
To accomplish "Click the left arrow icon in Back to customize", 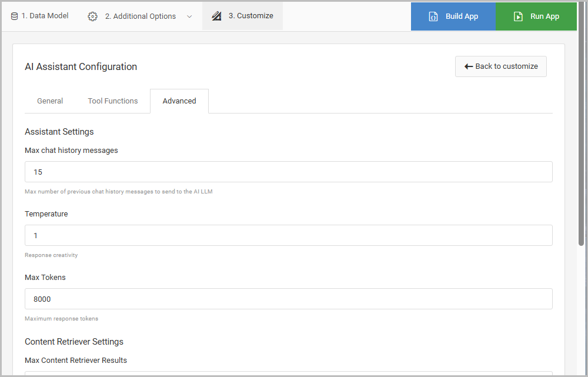I will pos(469,66).
